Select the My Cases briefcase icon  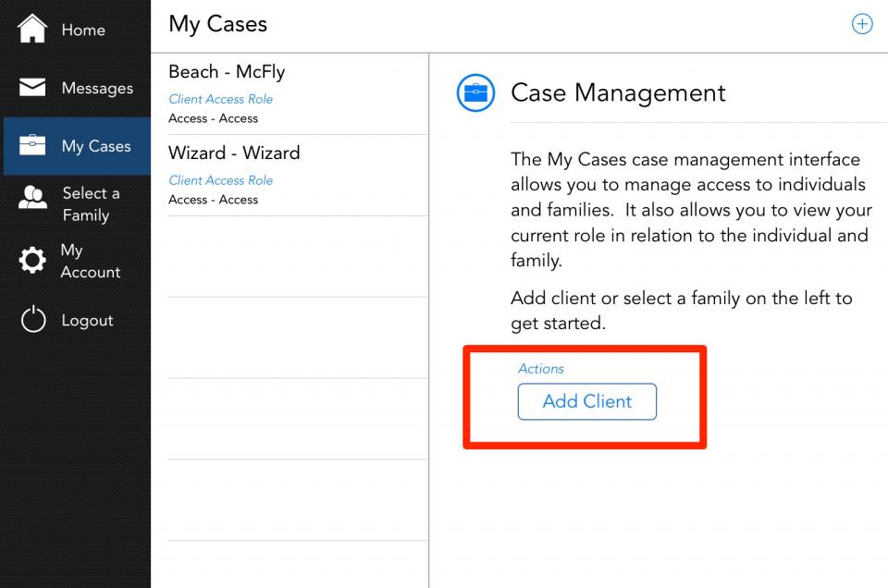pos(32,145)
